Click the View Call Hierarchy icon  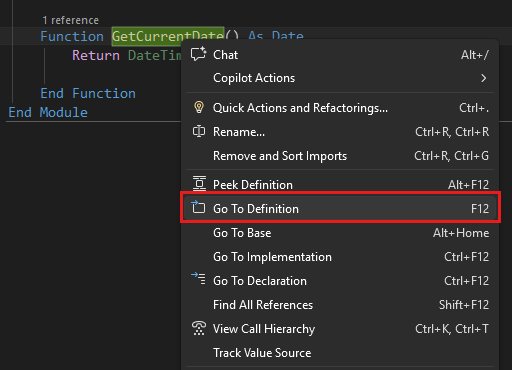coord(199,328)
